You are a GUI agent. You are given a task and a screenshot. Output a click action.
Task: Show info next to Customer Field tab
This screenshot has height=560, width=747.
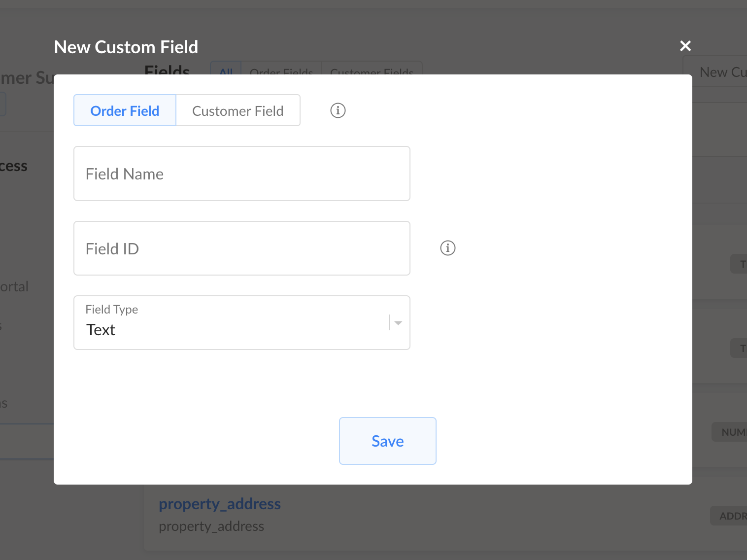338,110
